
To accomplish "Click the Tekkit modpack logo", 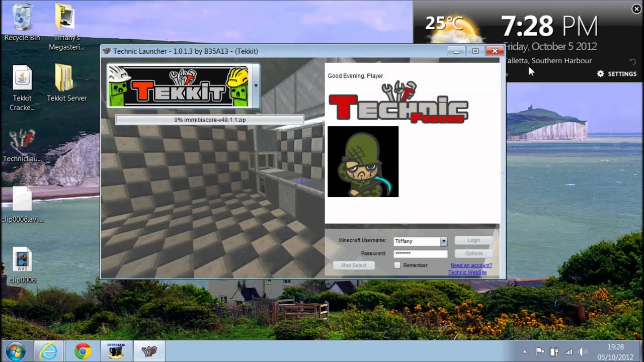I will pyautogui.click(x=178, y=86).
